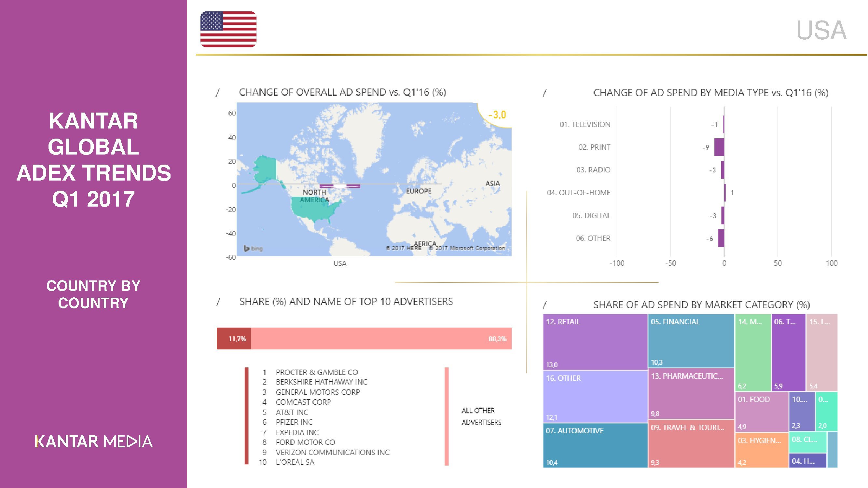This screenshot has height=488, width=868.
Task: Select the 07. AUTOMOTIVE tile
Action: coord(595,445)
